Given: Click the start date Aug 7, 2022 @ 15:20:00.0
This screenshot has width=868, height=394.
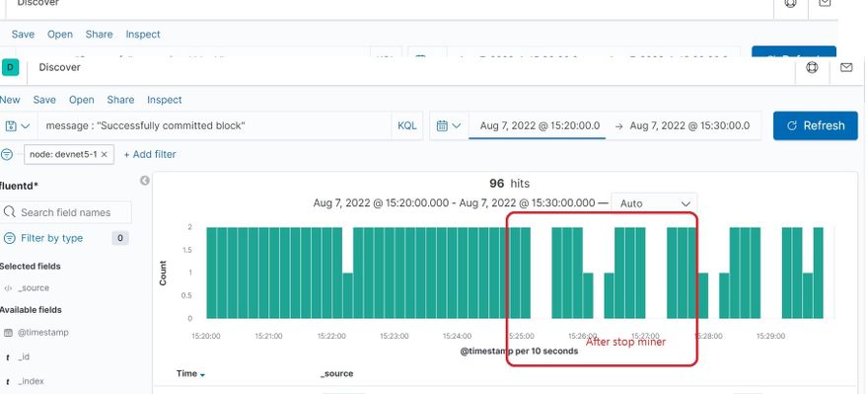Looking at the screenshot, I should pos(540,125).
